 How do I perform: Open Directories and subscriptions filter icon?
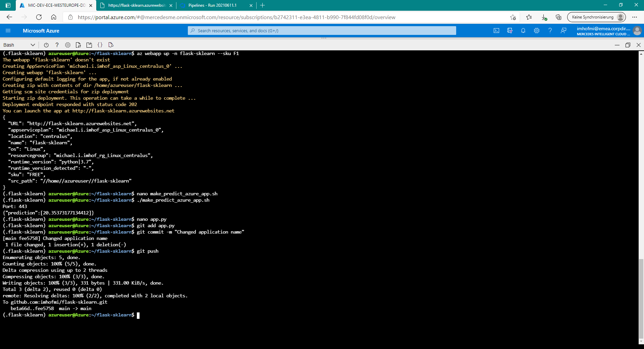point(510,31)
